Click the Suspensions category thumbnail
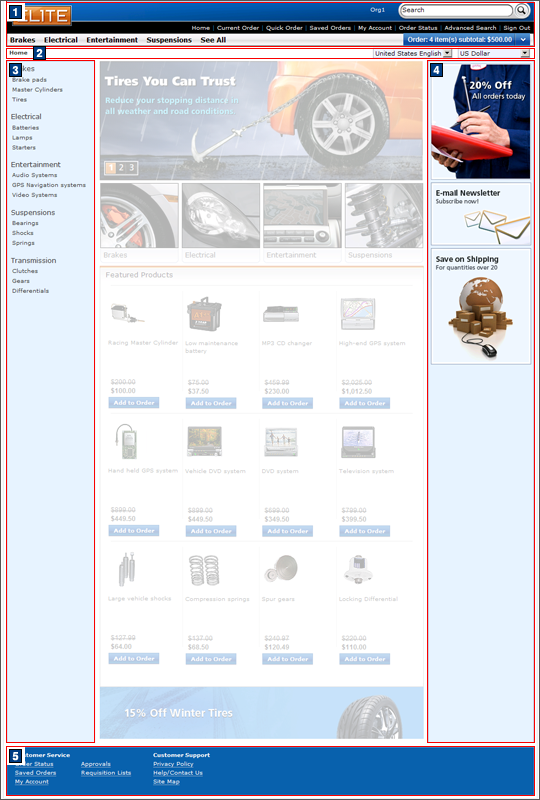 (x=384, y=216)
